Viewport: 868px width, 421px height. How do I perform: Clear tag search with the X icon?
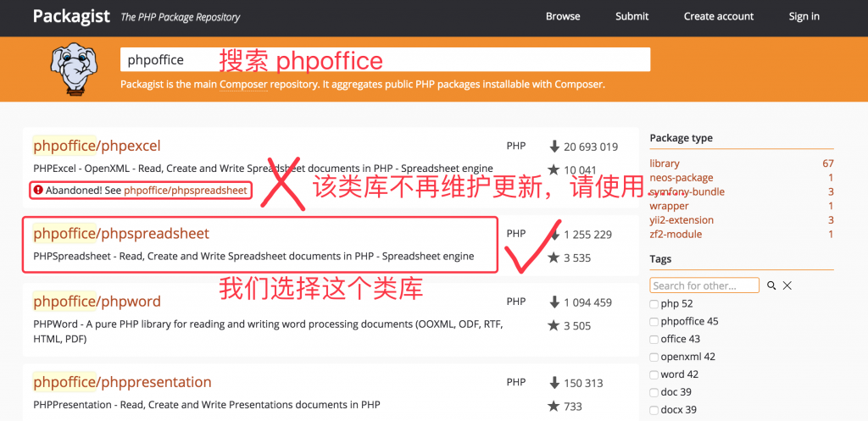coord(787,286)
